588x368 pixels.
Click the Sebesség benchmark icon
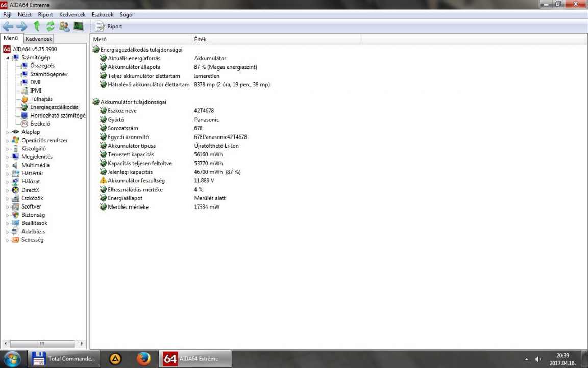click(15, 240)
